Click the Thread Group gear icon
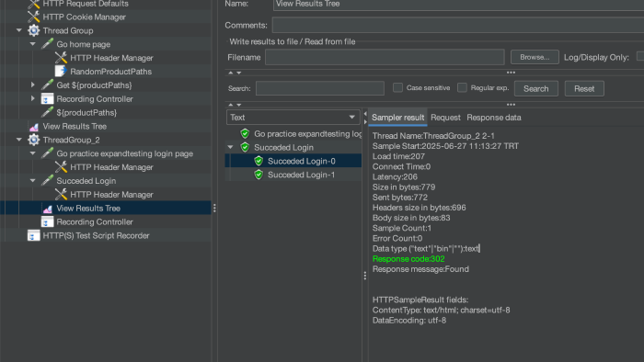 tap(34, 30)
